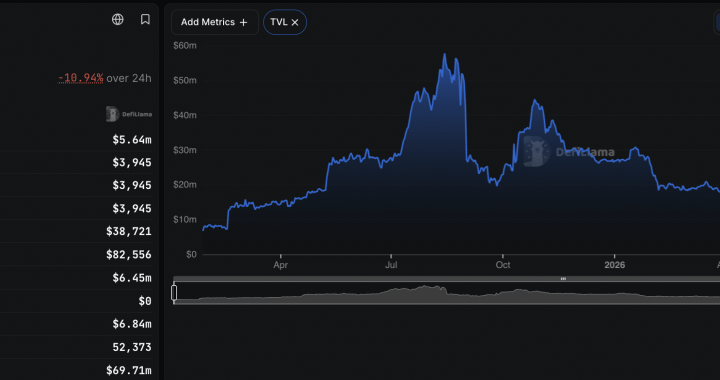
Task: Click the globe website icon
Action: pos(118,19)
